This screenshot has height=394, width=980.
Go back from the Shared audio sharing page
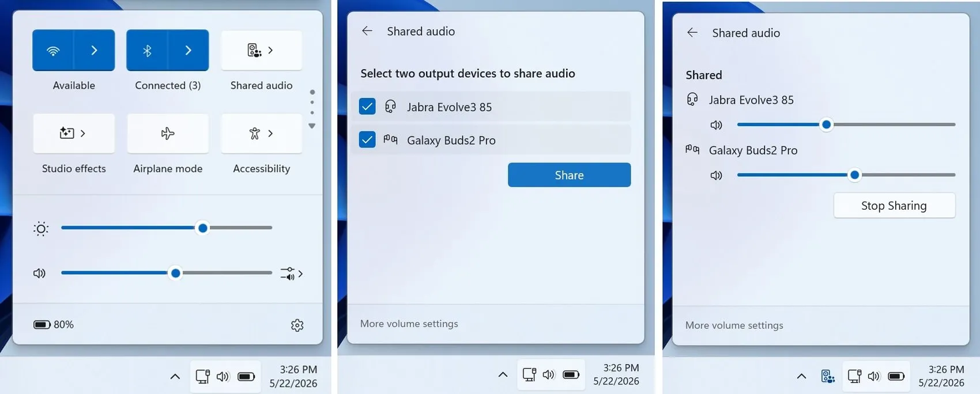pyautogui.click(x=692, y=33)
